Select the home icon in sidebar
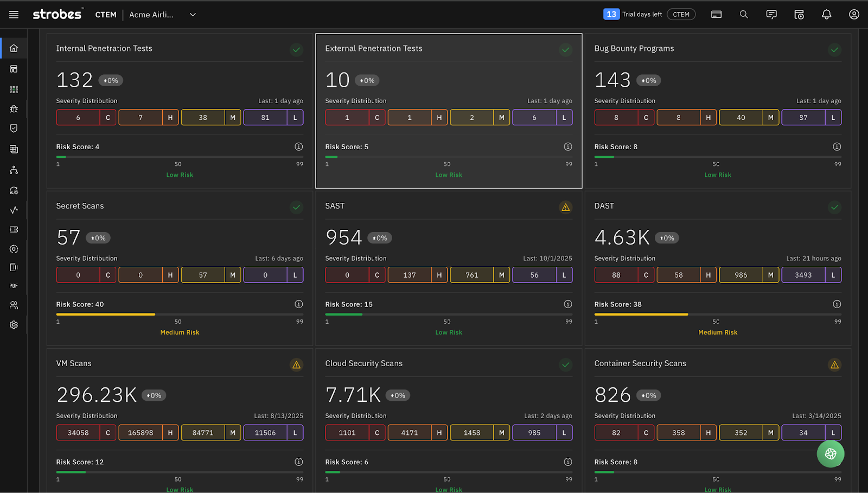This screenshot has height=493, width=868. click(x=14, y=48)
